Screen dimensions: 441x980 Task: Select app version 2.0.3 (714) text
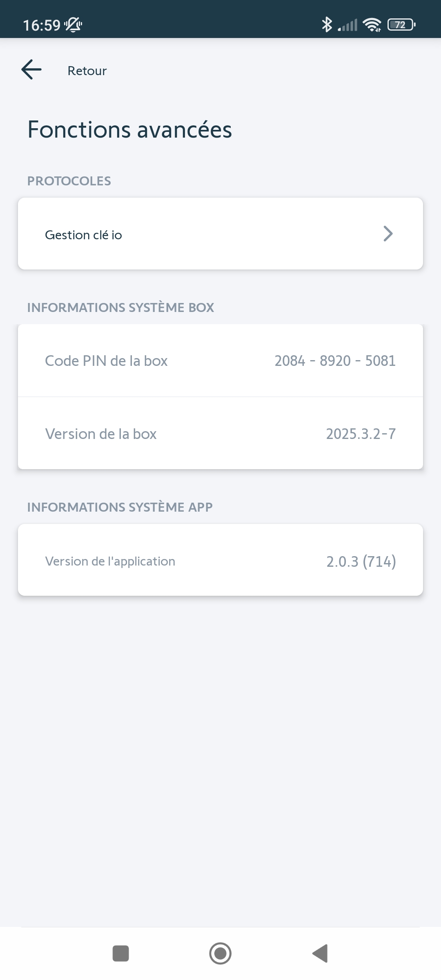pyautogui.click(x=361, y=561)
